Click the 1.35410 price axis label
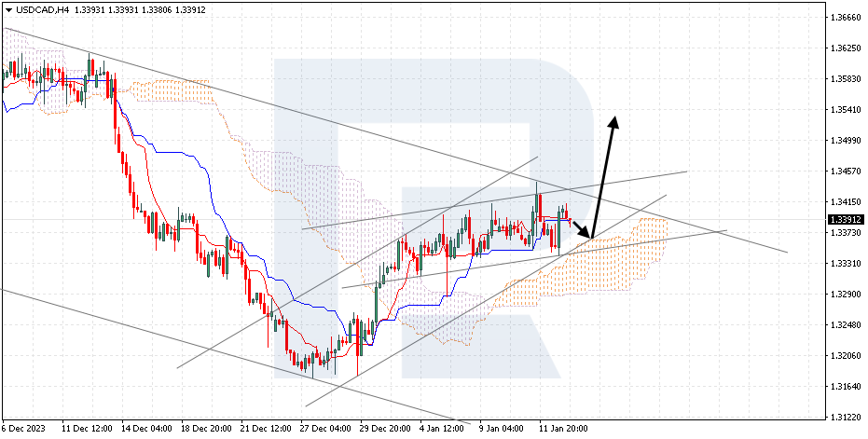 point(844,109)
